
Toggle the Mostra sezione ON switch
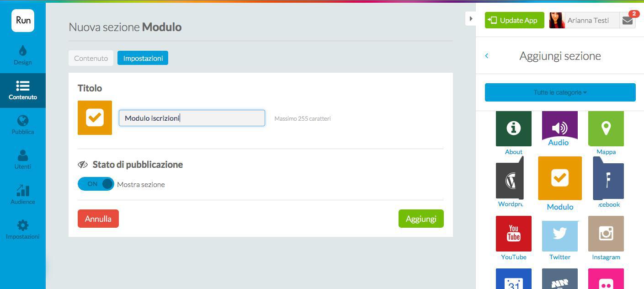point(96,184)
